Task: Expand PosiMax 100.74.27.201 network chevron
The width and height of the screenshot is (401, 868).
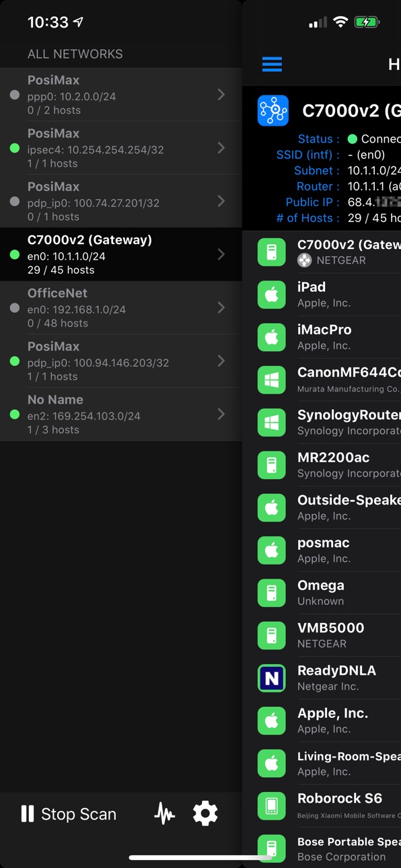Action: pos(221,201)
